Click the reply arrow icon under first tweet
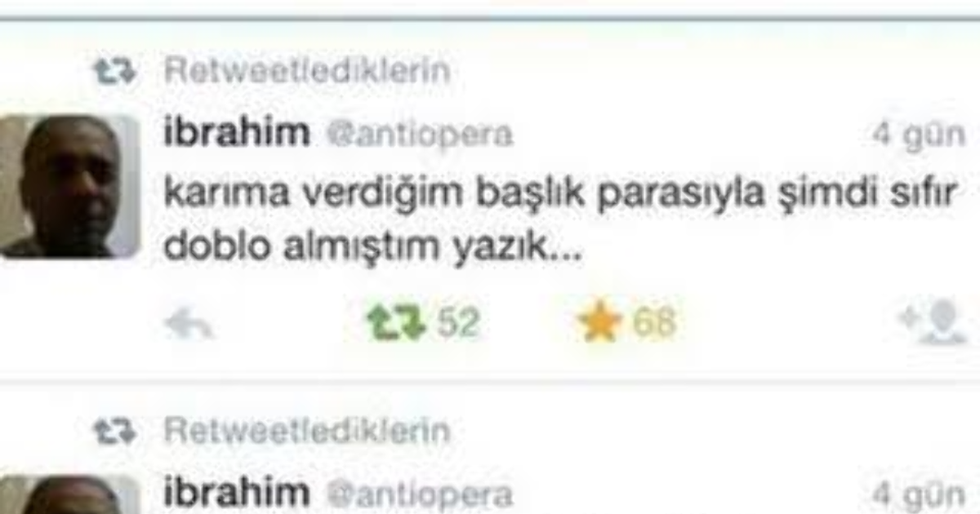This screenshot has width=980, height=514. [x=189, y=325]
